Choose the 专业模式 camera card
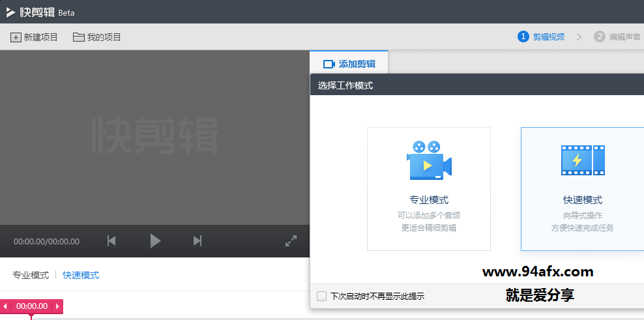This screenshot has width=644, height=320. pos(429,189)
